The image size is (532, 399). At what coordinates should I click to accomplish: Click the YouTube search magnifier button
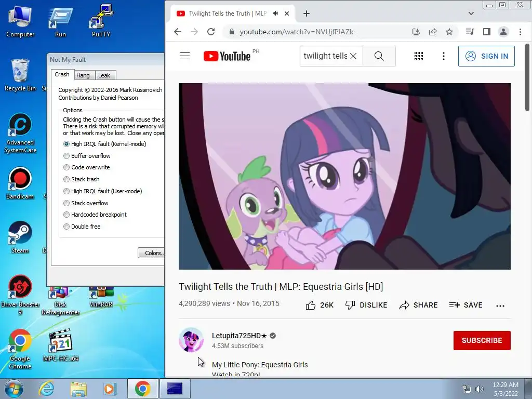pos(379,56)
